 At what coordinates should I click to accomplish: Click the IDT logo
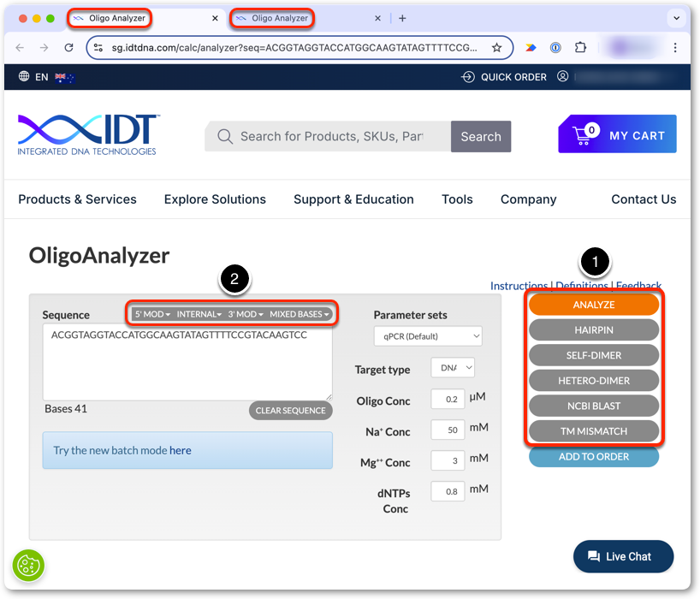(x=87, y=135)
